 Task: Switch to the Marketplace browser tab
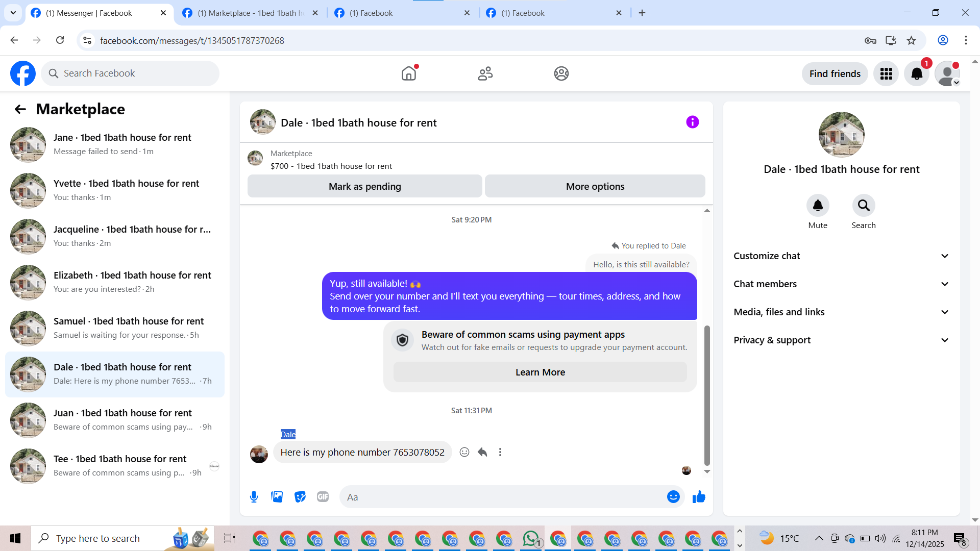[x=250, y=13]
